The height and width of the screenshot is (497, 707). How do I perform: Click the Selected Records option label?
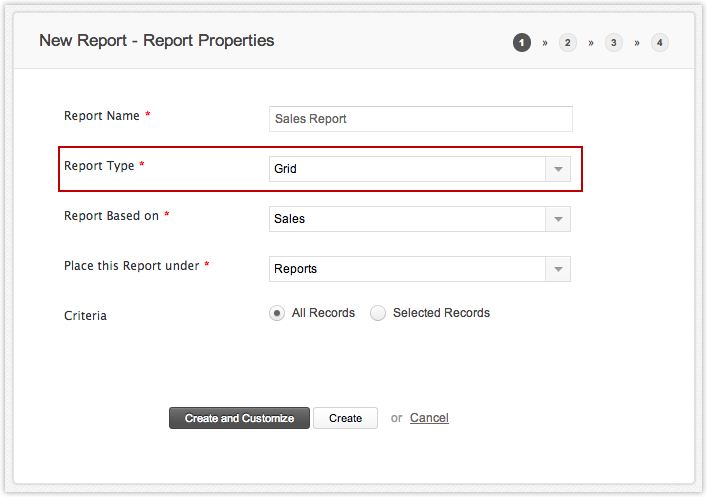pos(441,313)
